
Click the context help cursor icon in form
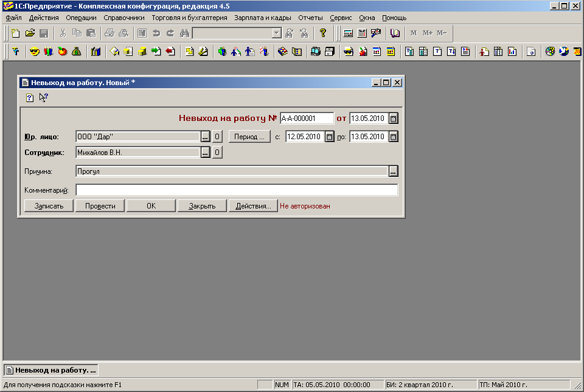point(44,97)
